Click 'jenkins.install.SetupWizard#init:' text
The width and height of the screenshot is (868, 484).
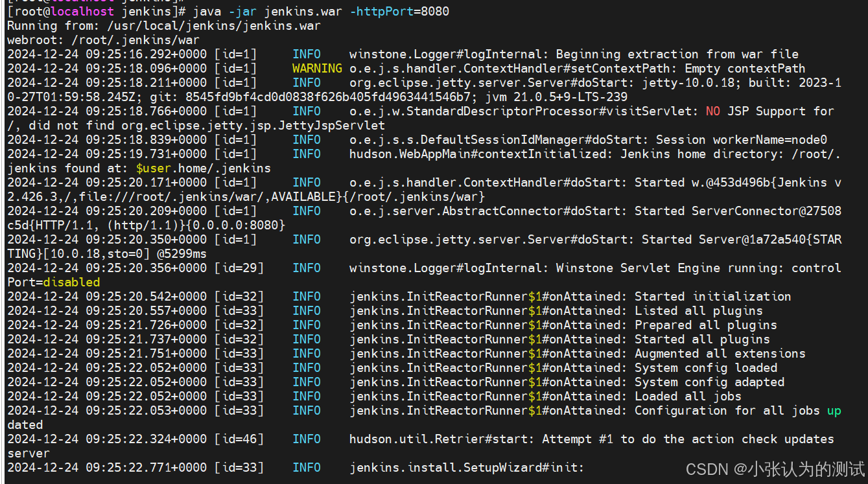point(467,468)
